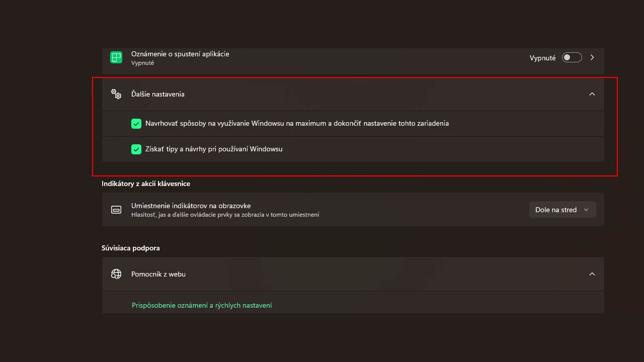This screenshot has height=362, width=644.
Task: Uncheck Navrhovať spôsoby na využívanie Windowsu
Action: pos(136,123)
